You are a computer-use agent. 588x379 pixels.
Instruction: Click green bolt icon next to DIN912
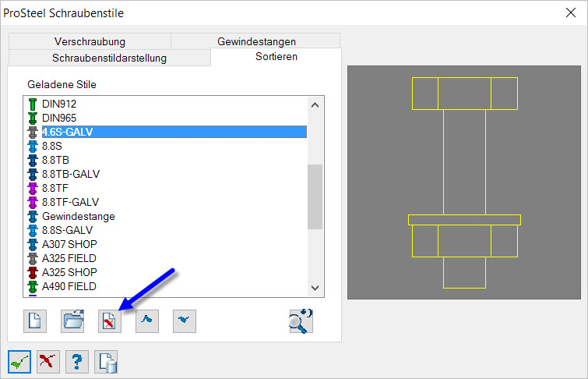click(x=33, y=104)
